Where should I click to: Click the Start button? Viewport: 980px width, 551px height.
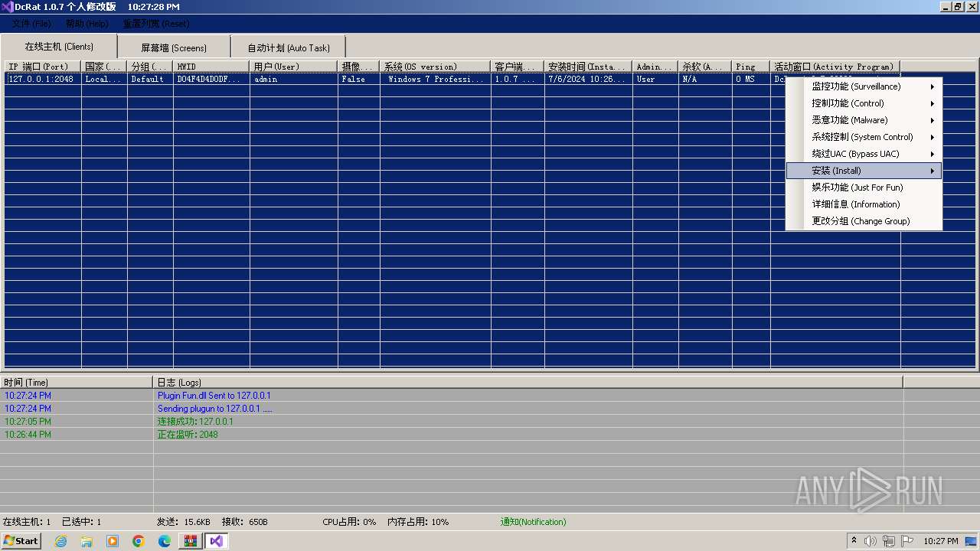point(21,541)
